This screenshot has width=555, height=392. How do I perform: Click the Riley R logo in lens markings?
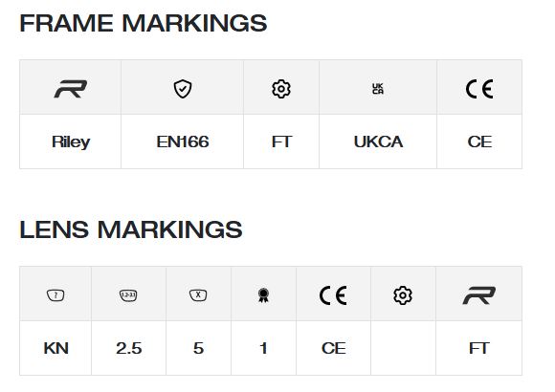coord(479,295)
